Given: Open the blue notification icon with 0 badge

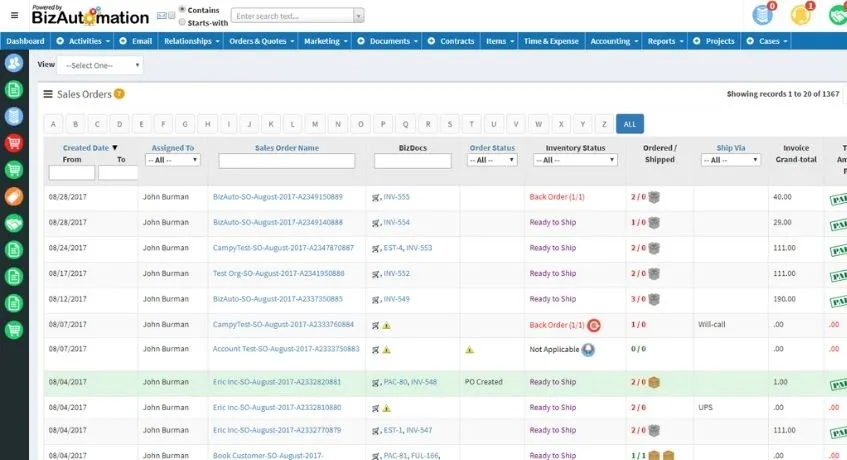Looking at the screenshot, I should coord(763,15).
